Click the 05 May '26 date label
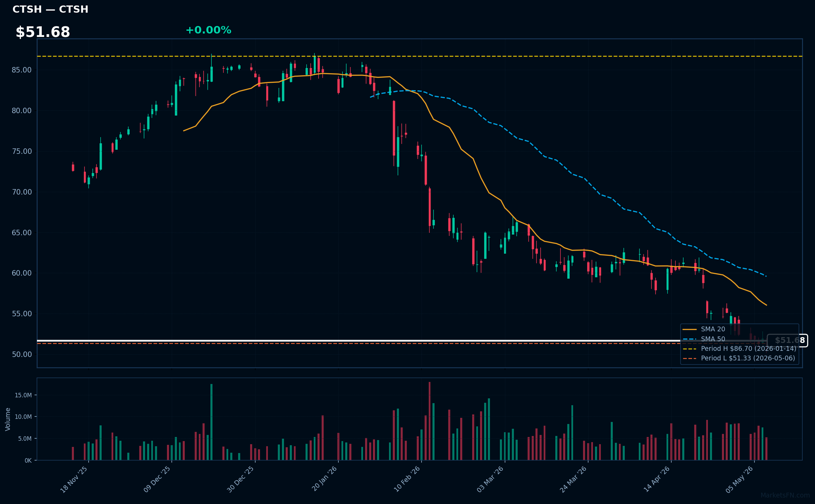815x504 pixels. [x=740, y=479]
